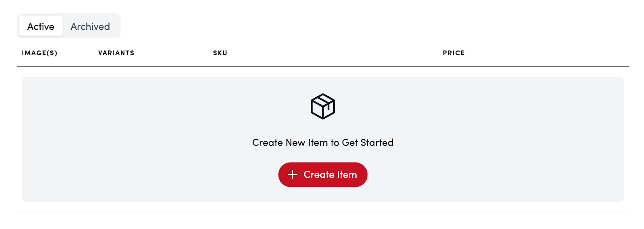
Task: Click the "Create New Item to Get Started" text
Action: (323, 142)
